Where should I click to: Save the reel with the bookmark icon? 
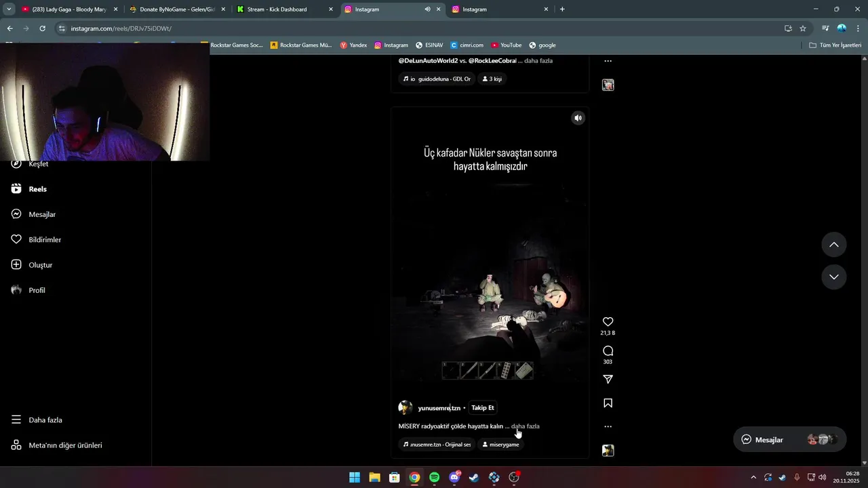(x=608, y=403)
